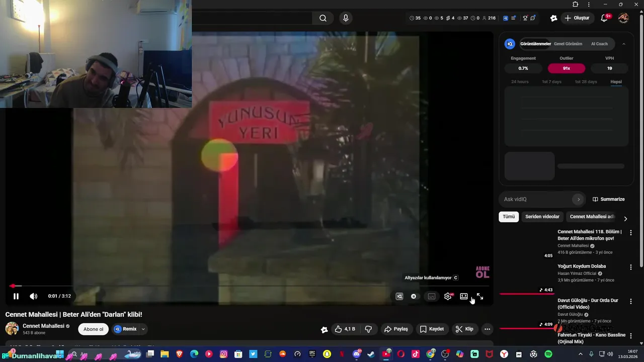644x362 pixels.
Task: Click the YouTube search magnifier button
Action: pos(323,18)
